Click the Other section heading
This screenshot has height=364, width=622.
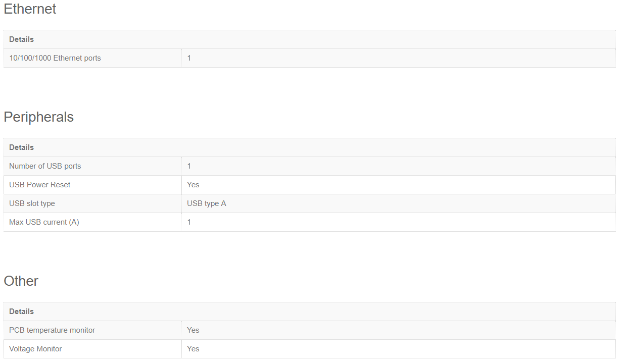click(21, 281)
